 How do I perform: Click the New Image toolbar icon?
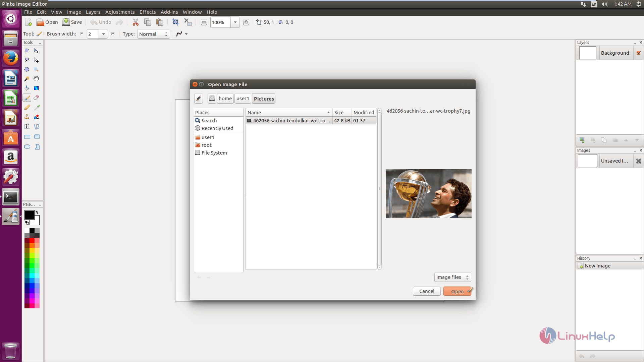pyautogui.click(x=29, y=22)
